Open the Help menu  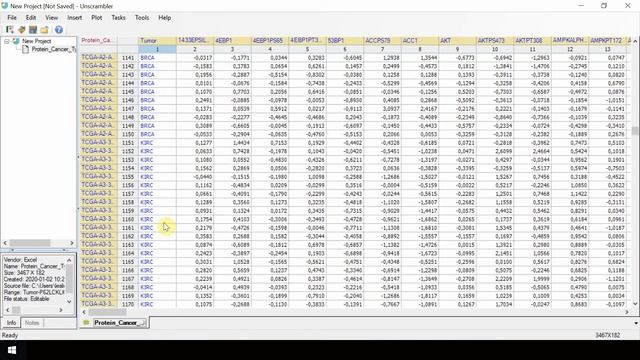point(164,18)
